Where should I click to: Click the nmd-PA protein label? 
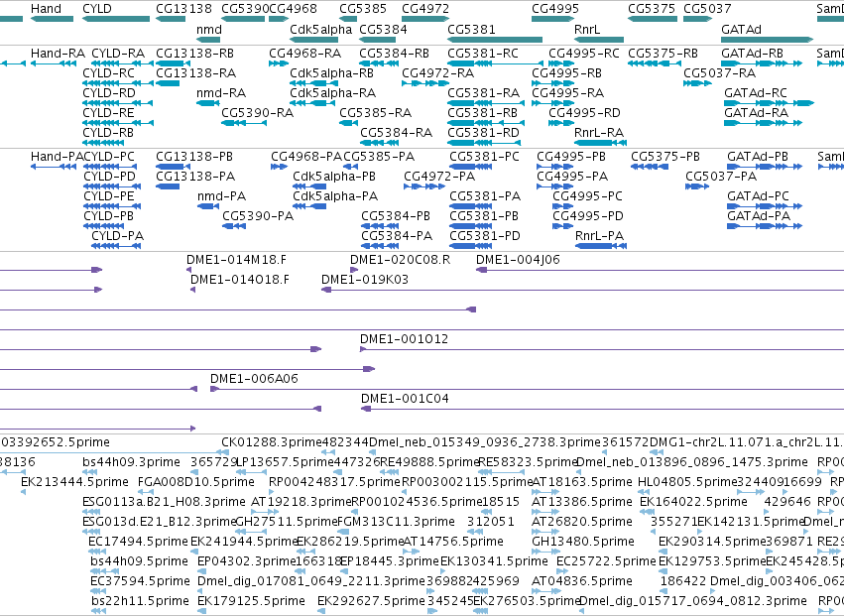222,196
